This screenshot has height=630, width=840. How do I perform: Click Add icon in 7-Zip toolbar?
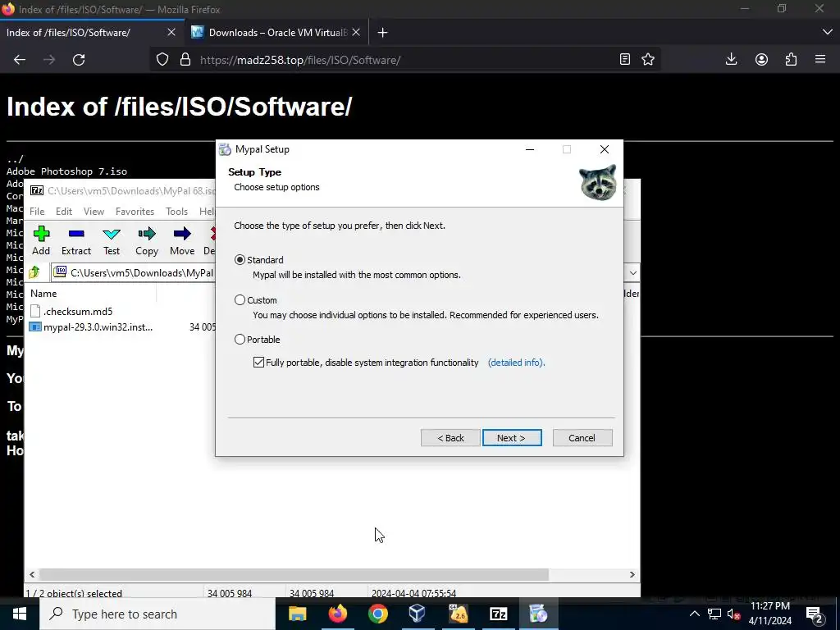tap(41, 240)
